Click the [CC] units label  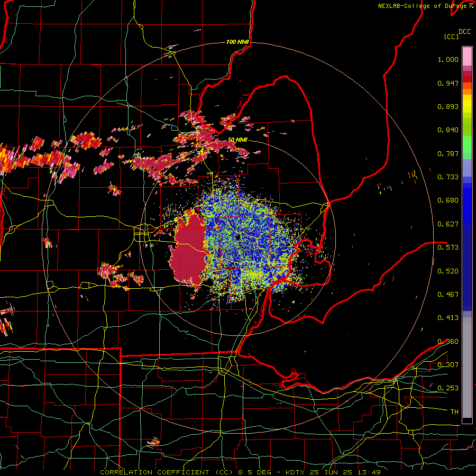tap(451, 36)
